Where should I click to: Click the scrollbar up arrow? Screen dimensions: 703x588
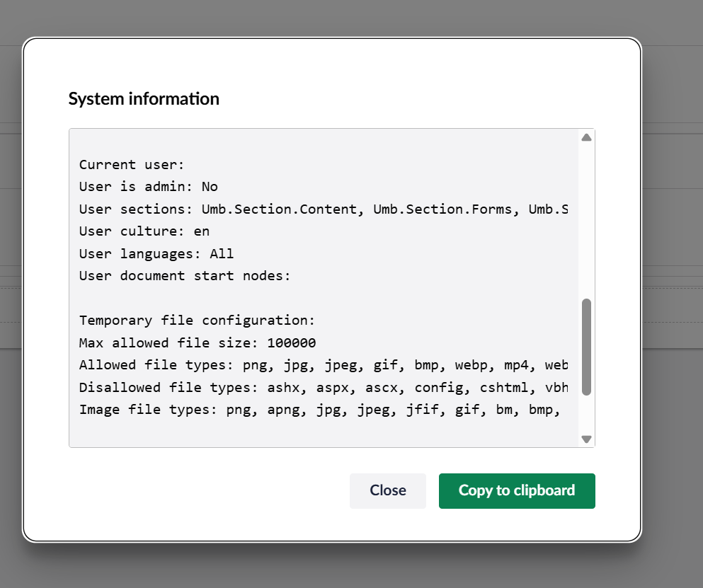point(586,137)
